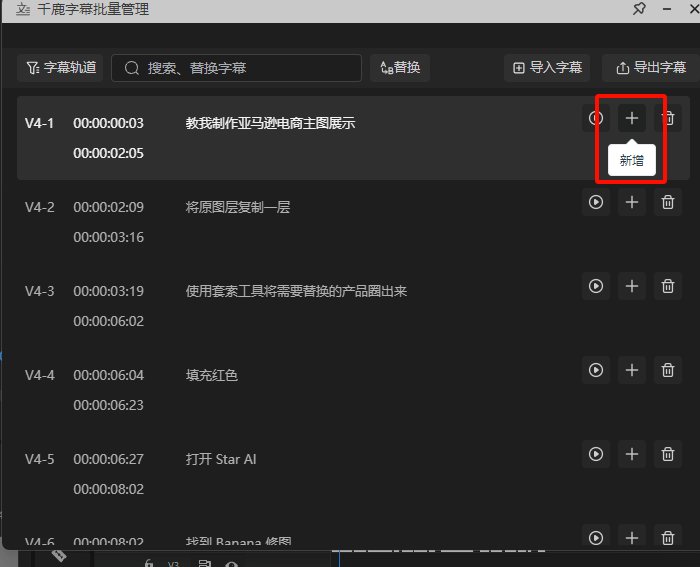700x567 pixels.
Task: Play subtitle V4-2 将原图层复制一层
Action: point(596,202)
